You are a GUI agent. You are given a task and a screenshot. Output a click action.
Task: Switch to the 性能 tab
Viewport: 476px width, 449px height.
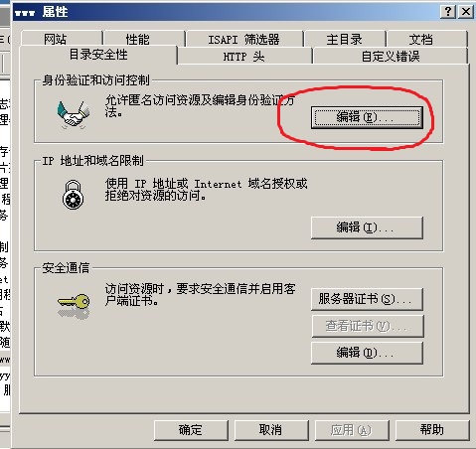[x=144, y=39]
